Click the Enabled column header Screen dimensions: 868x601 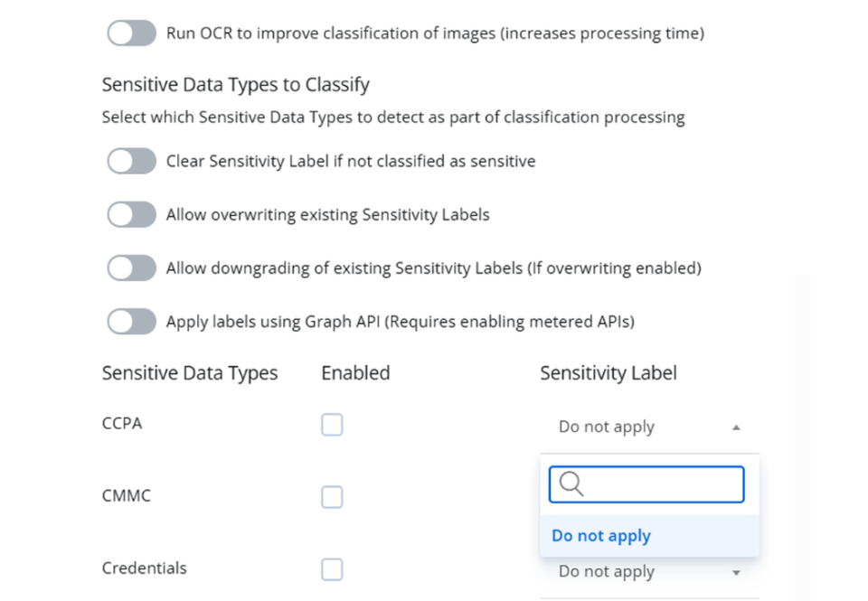(354, 372)
